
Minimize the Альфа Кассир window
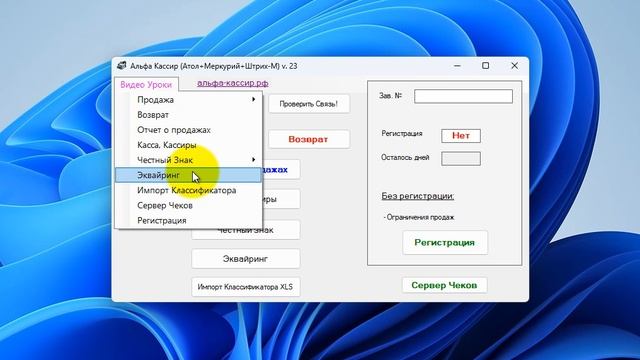point(457,66)
